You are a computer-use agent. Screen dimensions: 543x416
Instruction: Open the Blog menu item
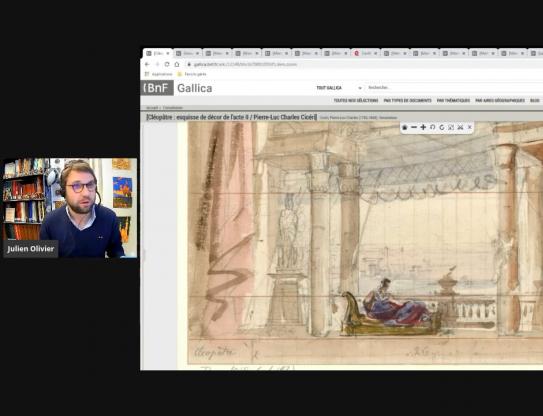(535, 100)
